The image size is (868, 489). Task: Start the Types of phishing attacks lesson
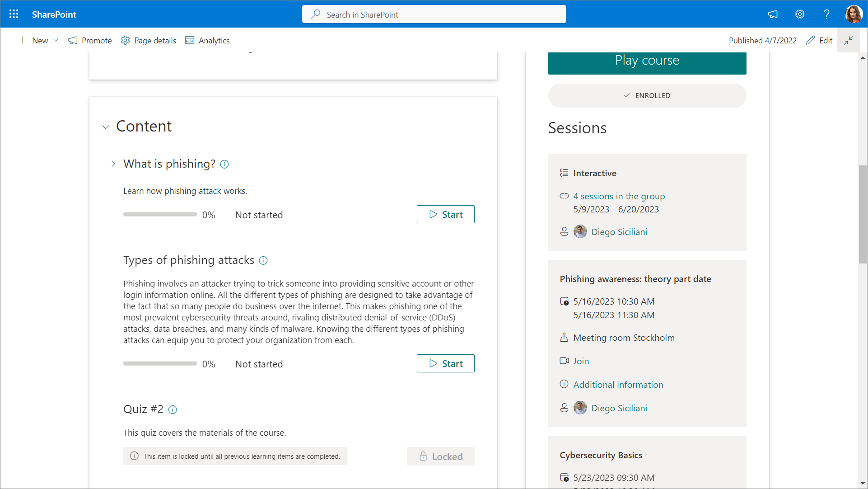pos(445,363)
